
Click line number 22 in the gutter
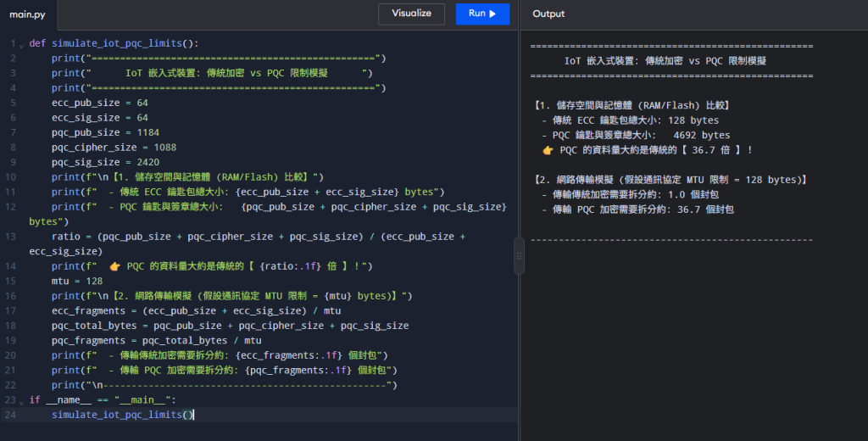pos(10,385)
